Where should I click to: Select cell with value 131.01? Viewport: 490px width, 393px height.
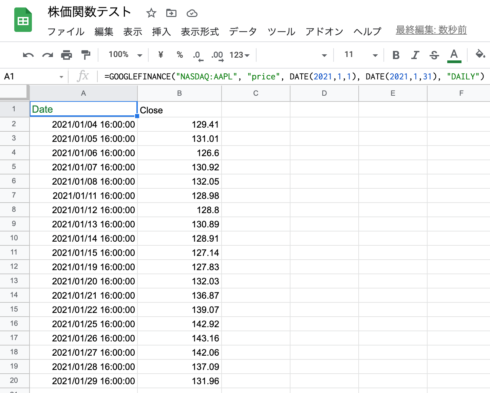(179, 139)
